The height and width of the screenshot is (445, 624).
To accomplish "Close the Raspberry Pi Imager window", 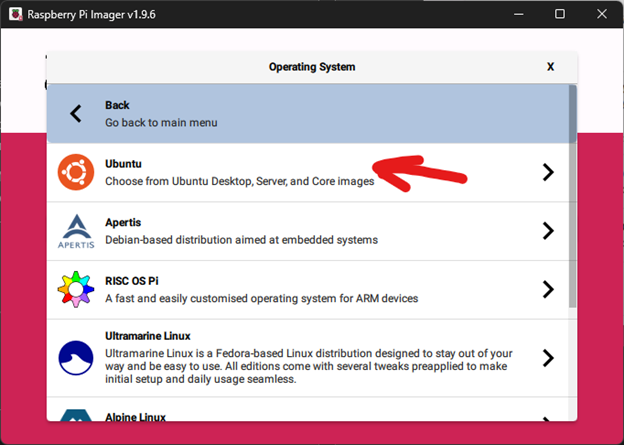I will click(x=602, y=14).
